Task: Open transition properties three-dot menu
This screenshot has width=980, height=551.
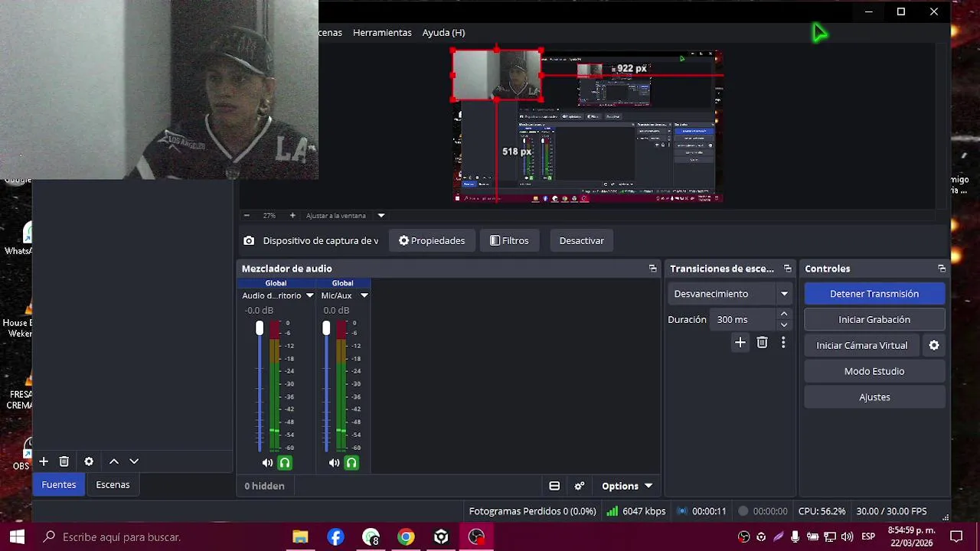Action: 783,343
